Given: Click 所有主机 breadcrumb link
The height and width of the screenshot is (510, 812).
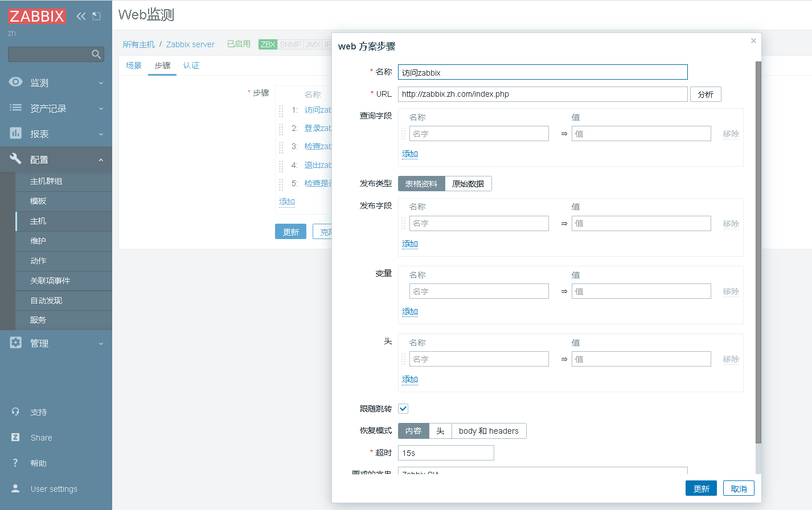Looking at the screenshot, I should click(139, 44).
